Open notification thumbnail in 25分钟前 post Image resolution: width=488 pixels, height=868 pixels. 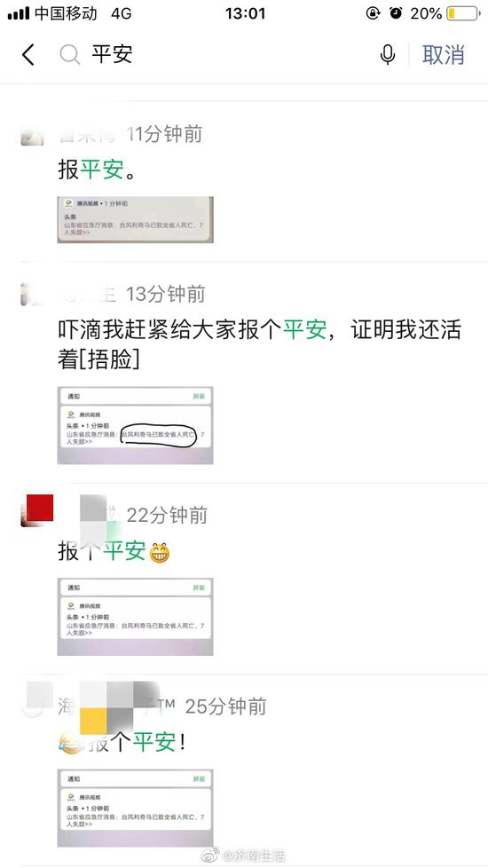(136, 808)
